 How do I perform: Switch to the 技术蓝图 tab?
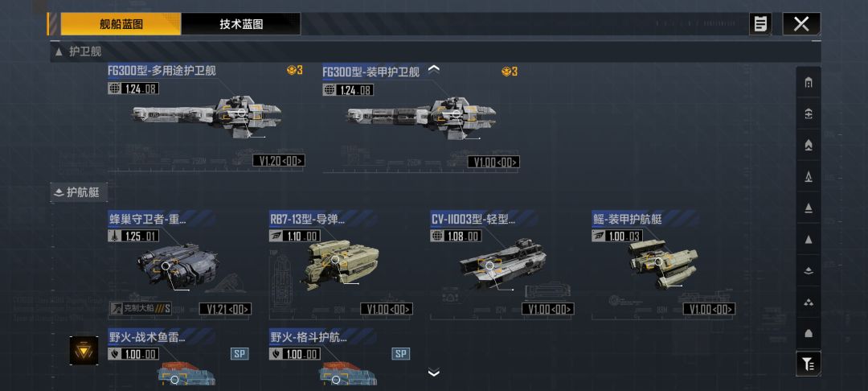click(241, 24)
